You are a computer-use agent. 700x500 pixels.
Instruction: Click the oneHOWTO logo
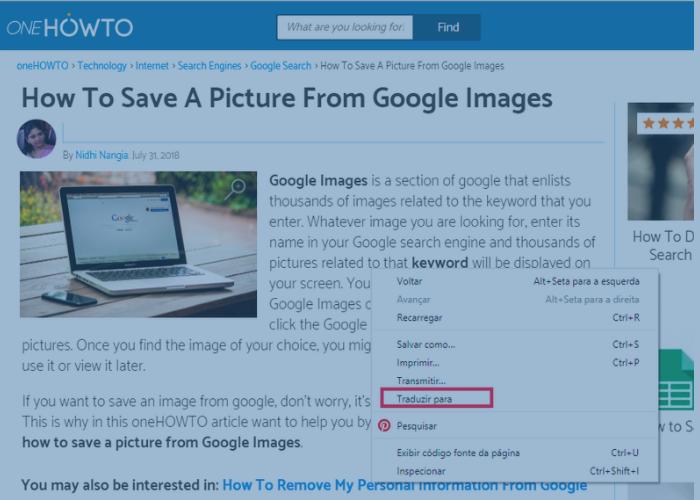click(69, 27)
